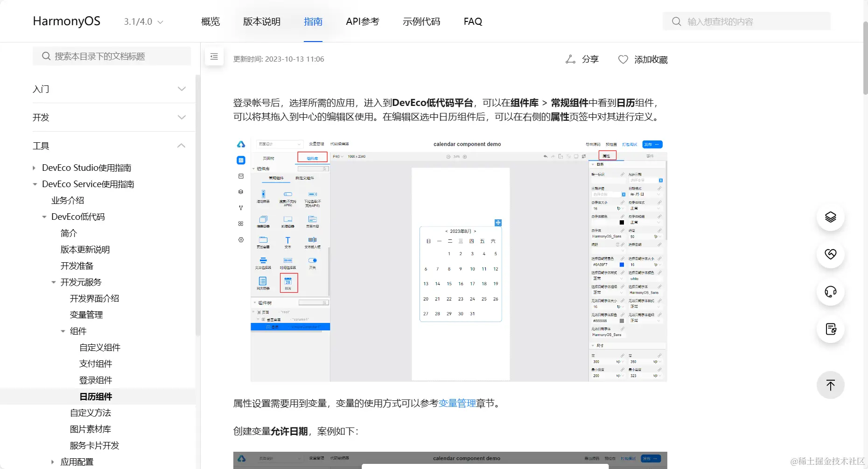The image size is (868, 469).
Task: Collapse DevEco Service使用指南 tree arrow
Action: click(35, 184)
